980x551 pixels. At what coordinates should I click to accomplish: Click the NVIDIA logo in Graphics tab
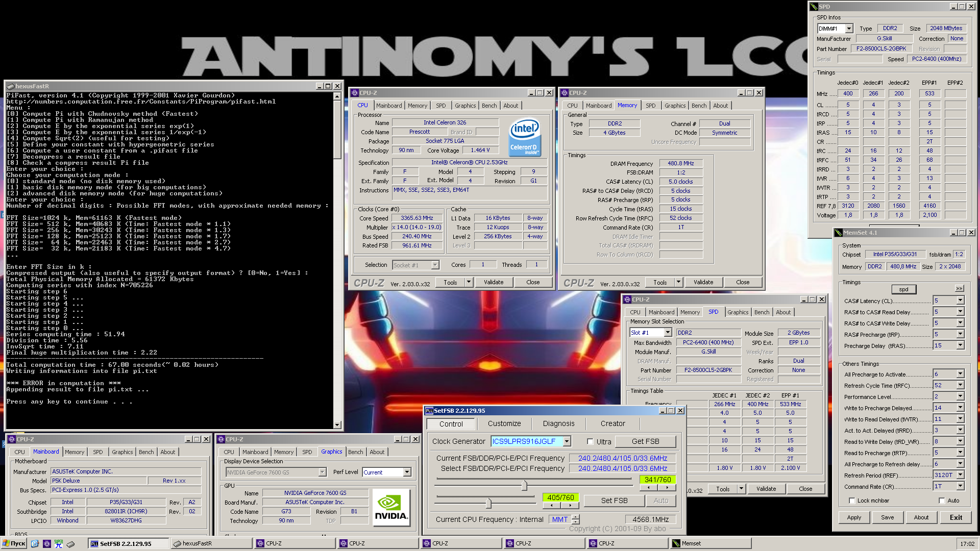[x=391, y=508]
